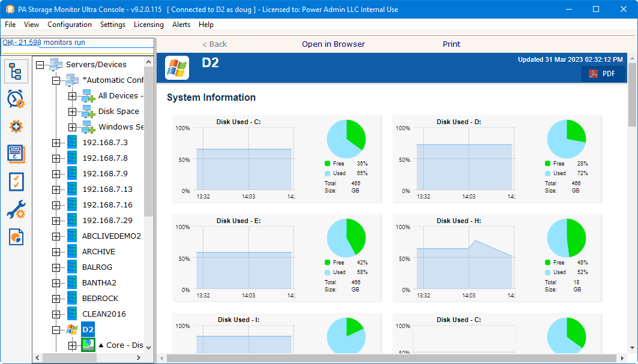Click the alarm clock schedule icon in sidebar
Image resolution: width=638 pixels, height=364 pixels.
pyautogui.click(x=16, y=99)
